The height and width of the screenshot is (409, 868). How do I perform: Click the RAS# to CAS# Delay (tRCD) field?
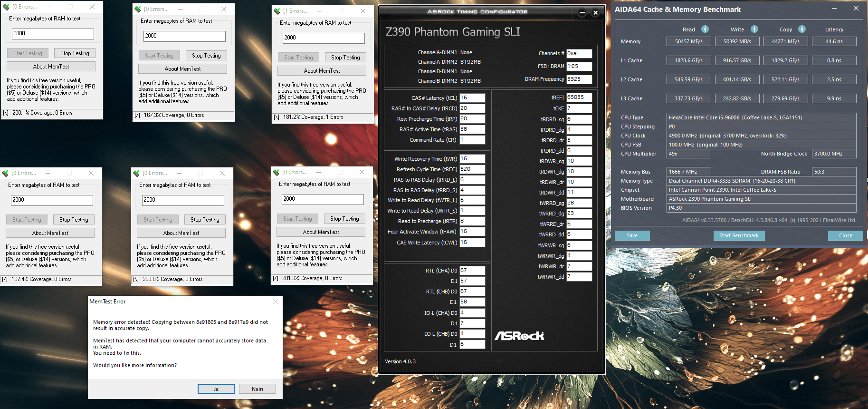pyautogui.click(x=472, y=108)
